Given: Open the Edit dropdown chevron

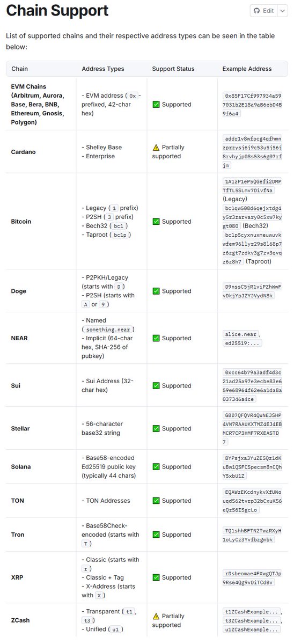Looking at the screenshot, I should click(x=281, y=11).
